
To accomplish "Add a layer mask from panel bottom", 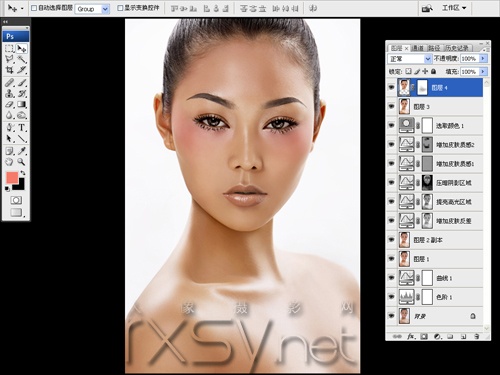I will pos(424,337).
